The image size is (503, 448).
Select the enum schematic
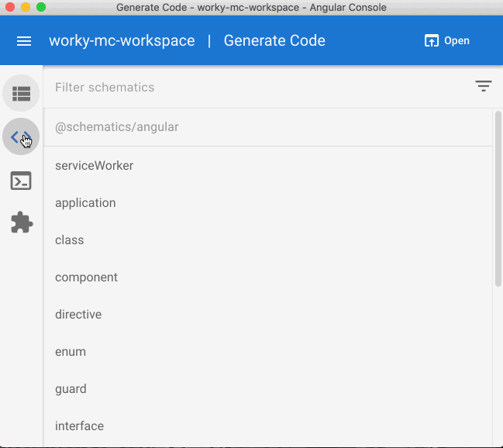click(268, 352)
